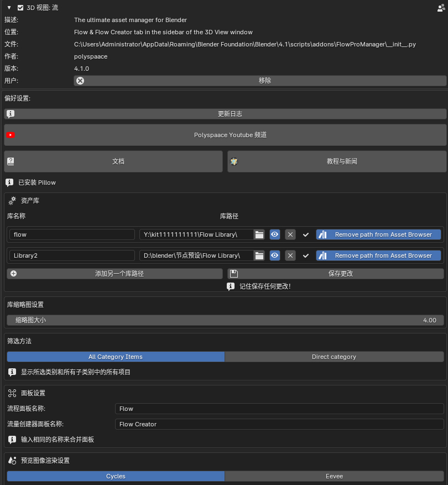
Task: Remove Library2 with its X button
Action: 290,255
